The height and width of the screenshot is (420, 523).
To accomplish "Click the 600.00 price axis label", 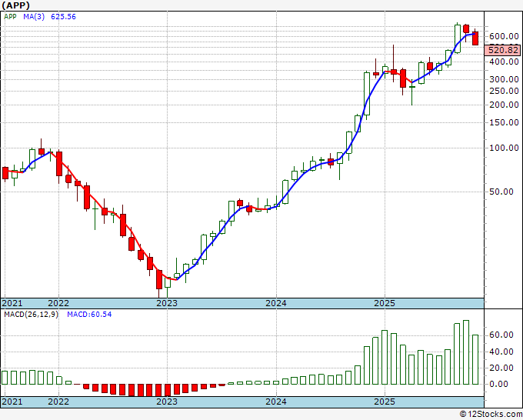I will (x=503, y=36).
